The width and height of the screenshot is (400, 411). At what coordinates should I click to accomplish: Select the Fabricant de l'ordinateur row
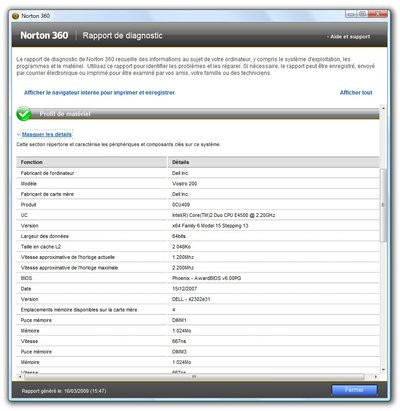click(x=198, y=173)
